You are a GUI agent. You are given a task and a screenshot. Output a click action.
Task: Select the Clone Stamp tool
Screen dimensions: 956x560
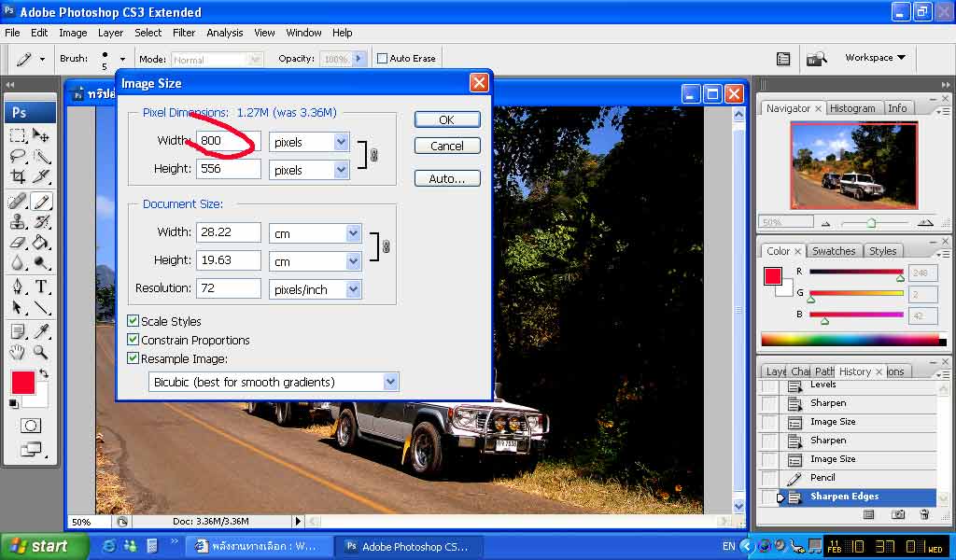(x=18, y=222)
